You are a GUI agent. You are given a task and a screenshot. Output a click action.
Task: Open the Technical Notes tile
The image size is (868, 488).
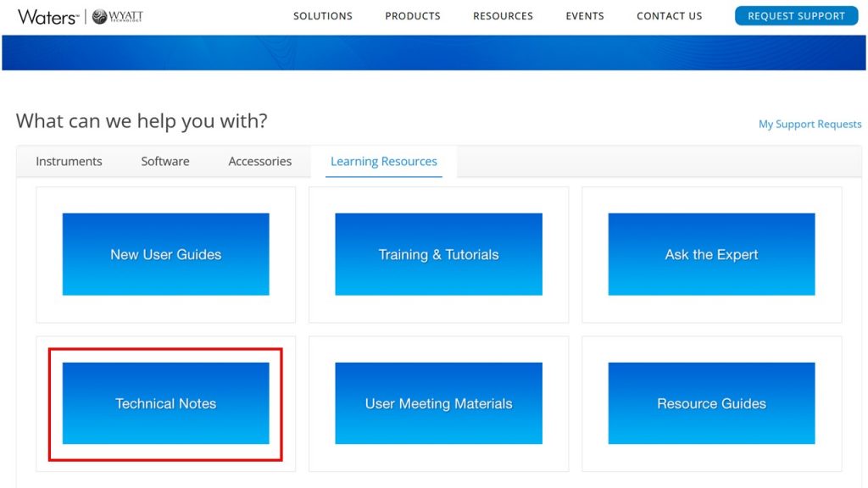pos(166,403)
